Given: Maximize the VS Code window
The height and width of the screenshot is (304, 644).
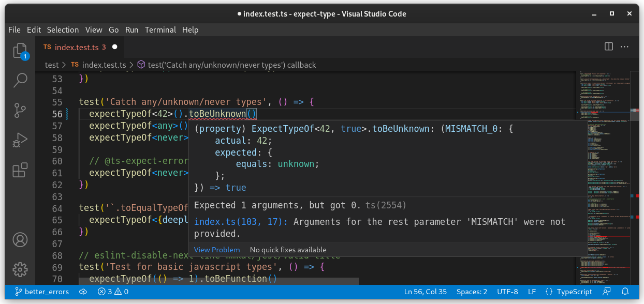Looking at the screenshot, I should click(612, 13).
